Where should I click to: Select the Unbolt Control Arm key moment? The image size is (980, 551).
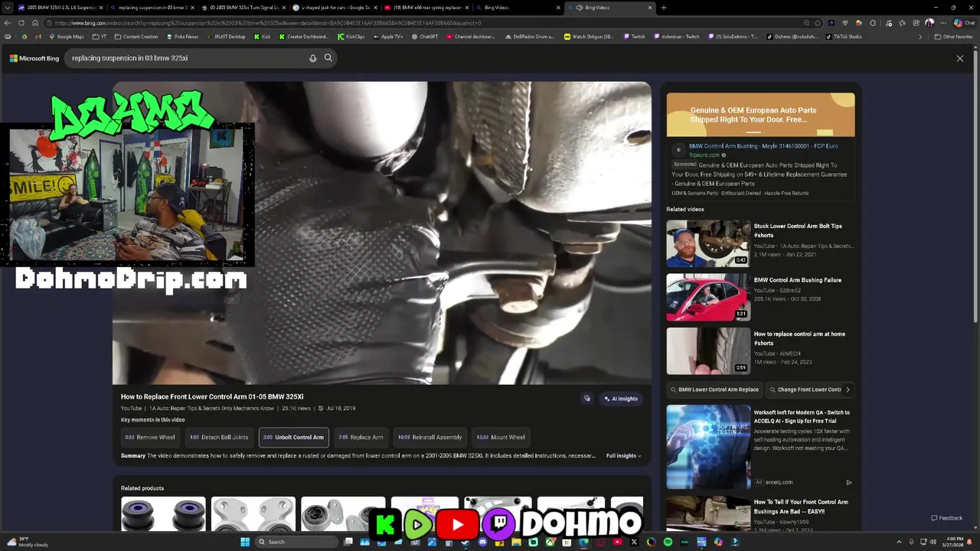coord(294,437)
